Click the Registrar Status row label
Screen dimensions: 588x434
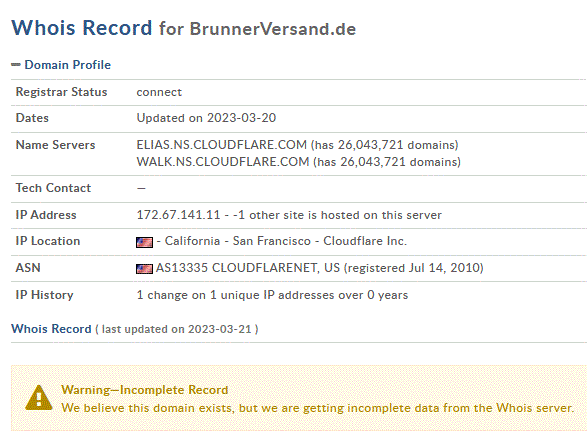point(62,92)
